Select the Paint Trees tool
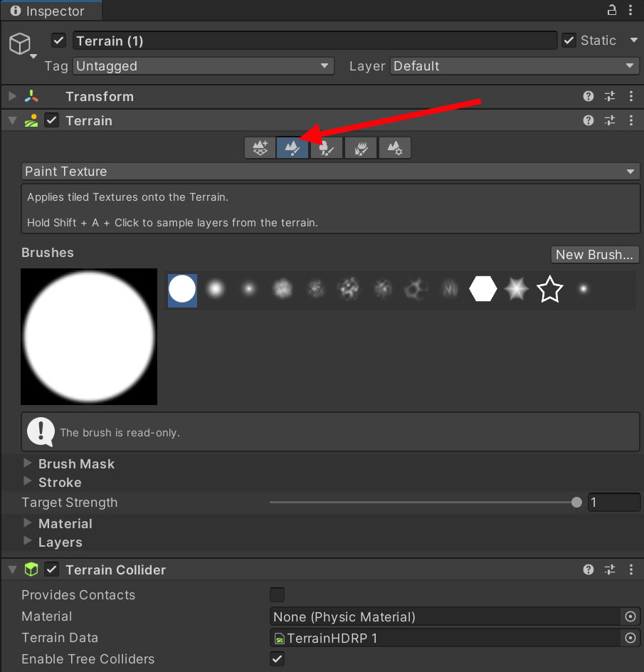Screen dimensions: 644x672 click(326, 148)
